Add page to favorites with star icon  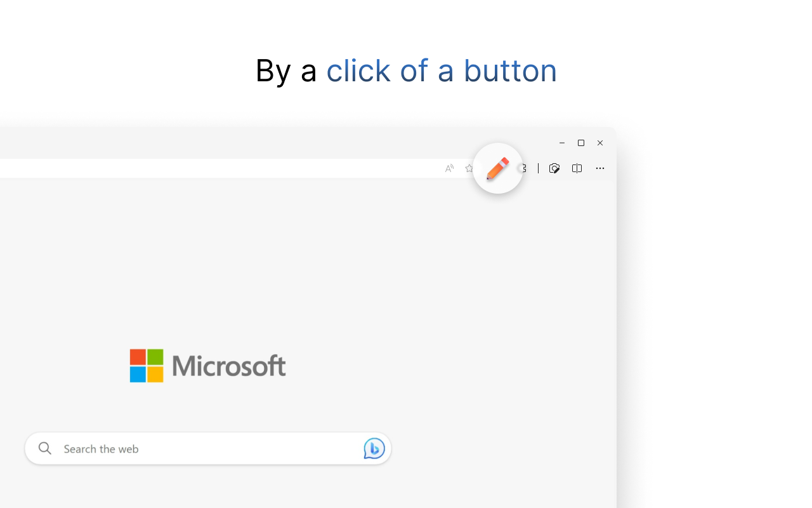click(x=469, y=168)
